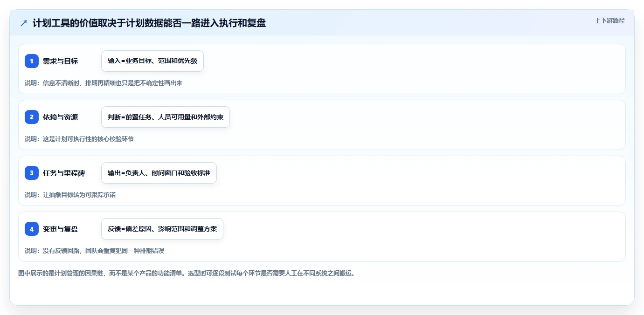Click the 变更与复盘 step title
644x315 pixels.
click(60, 229)
